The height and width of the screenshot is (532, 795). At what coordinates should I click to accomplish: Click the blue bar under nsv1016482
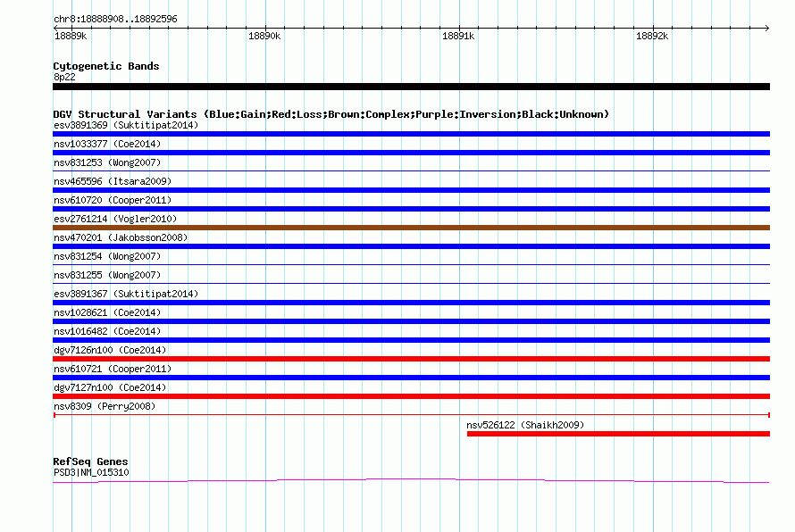pyautogui.click(x=411, y=340)
